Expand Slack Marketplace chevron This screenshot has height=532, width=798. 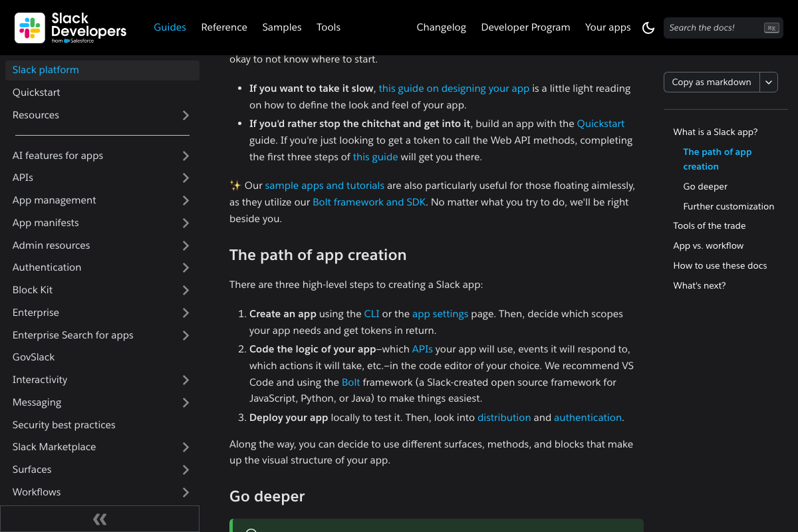[x=186, y=447]
